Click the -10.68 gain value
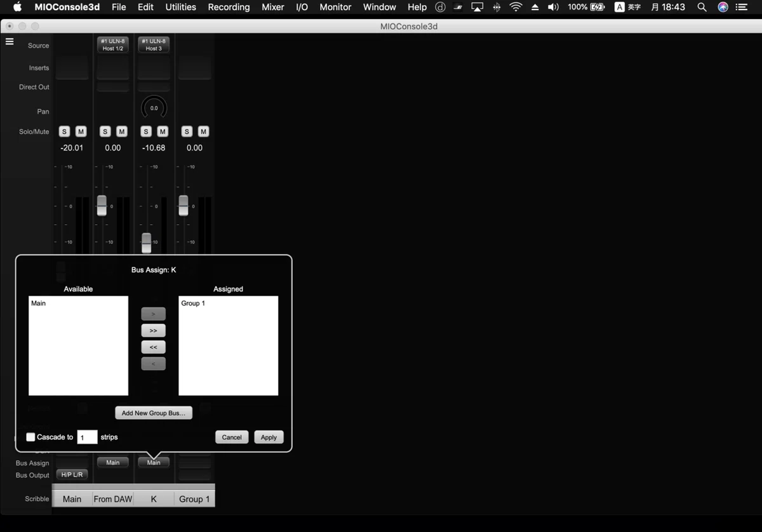This screenshot has height=532, width=762. 154,148
